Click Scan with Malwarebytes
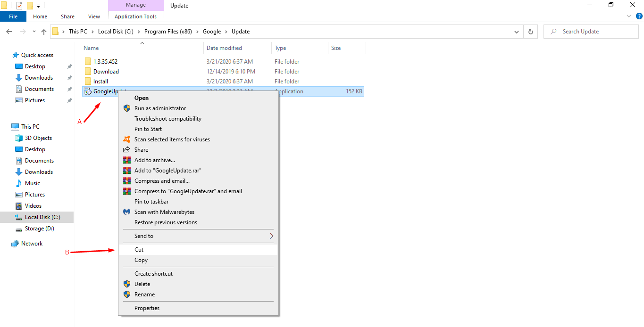 [198, 212]
